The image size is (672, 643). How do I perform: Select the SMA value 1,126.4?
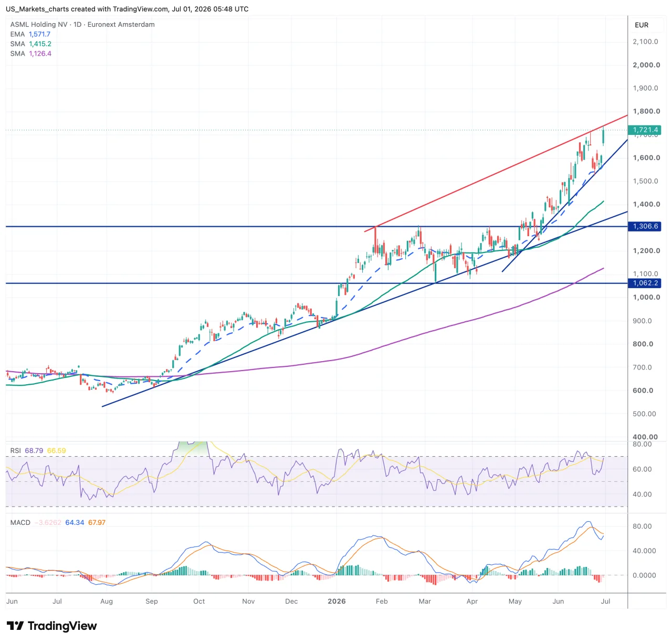click(40, 54)
